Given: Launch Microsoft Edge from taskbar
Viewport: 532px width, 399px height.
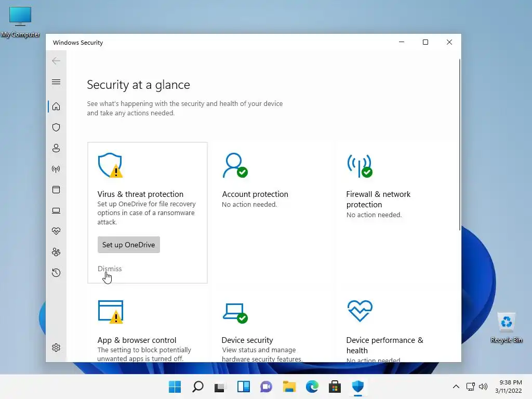Looking at the screenshot, I should click(x=312, y=387).
